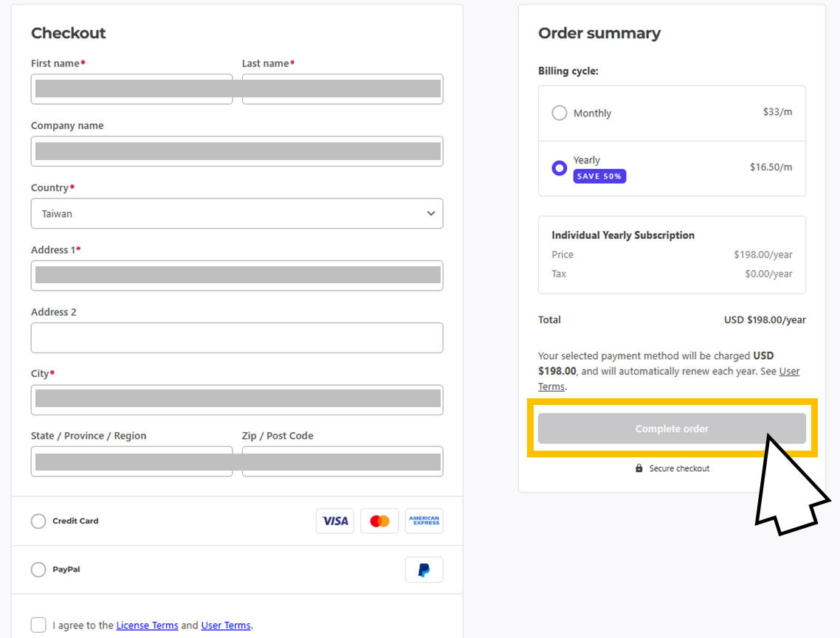Choose PayPal payment method

point(38,569)
